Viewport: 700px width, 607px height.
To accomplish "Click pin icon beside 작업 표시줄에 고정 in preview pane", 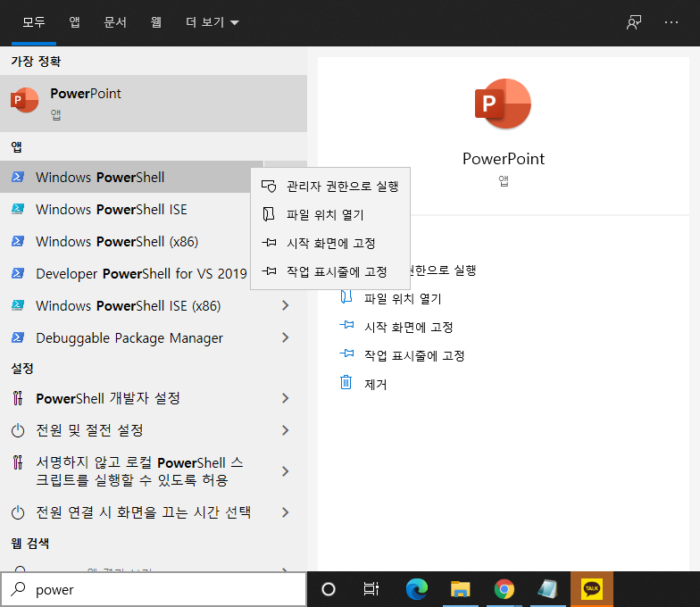I will coord(346,353).
